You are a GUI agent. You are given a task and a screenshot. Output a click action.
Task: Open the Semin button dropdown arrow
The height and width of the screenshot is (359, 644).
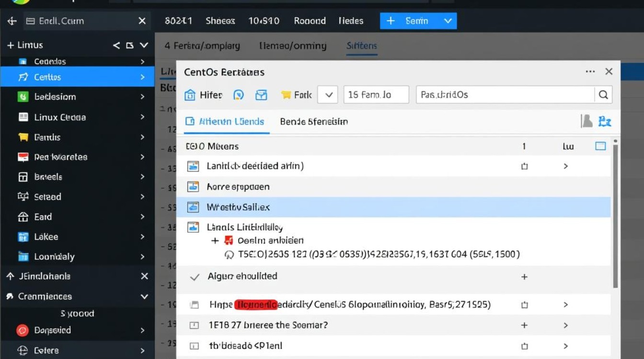point(448,21)
